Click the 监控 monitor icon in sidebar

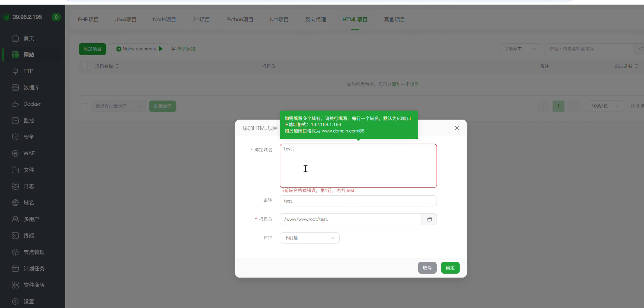point(15,121)
